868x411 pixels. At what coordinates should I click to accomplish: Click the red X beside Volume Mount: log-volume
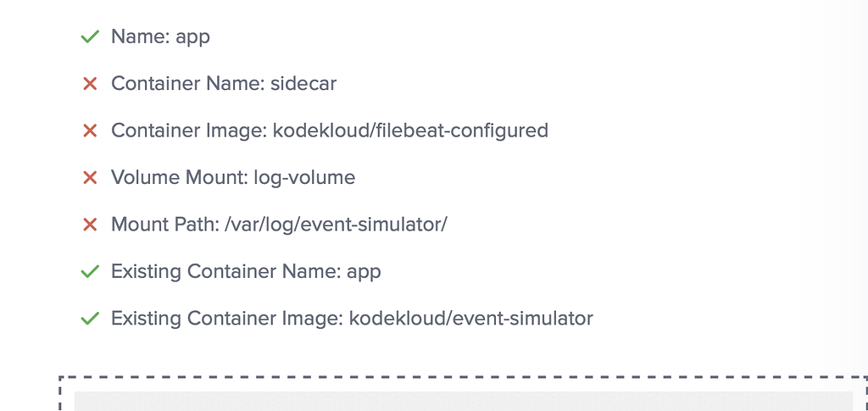coord(90,178)
